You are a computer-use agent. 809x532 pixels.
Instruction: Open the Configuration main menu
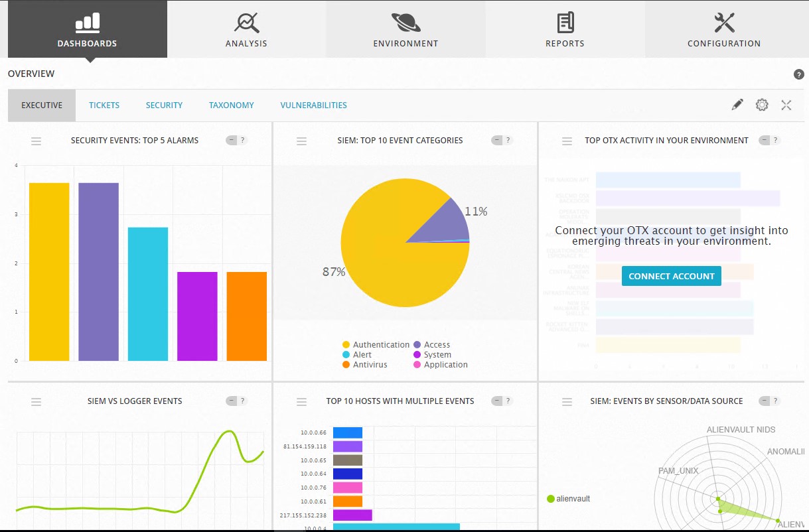(724, 29)
